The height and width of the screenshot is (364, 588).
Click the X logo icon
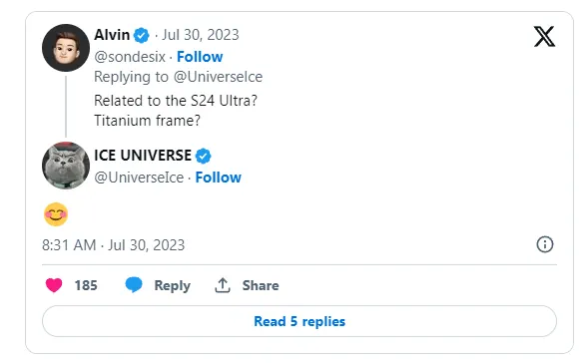point(544,36)
